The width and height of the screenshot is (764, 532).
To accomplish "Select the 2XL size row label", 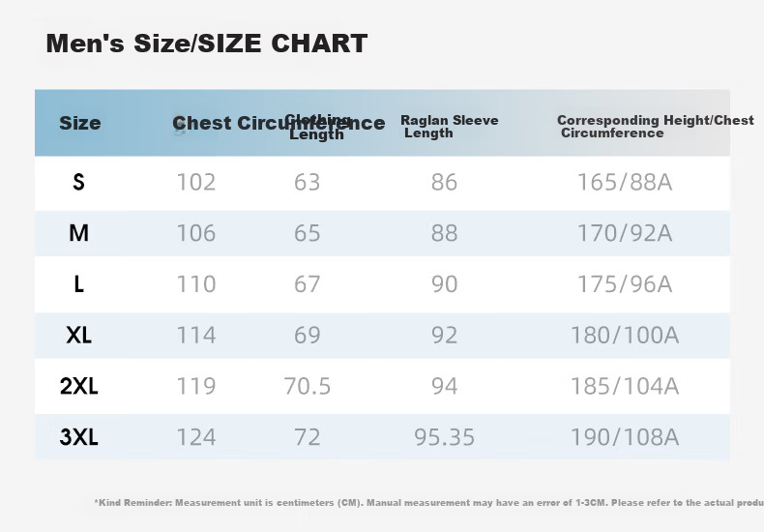I will pos(79,386).
